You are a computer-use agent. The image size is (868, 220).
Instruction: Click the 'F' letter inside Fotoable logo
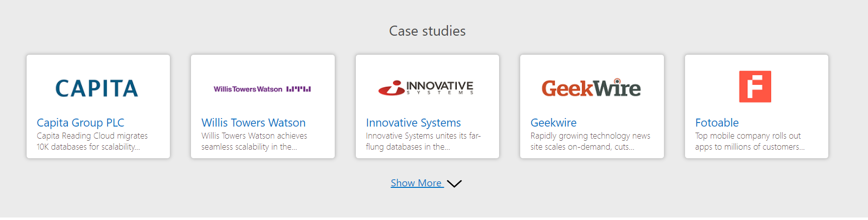click(x=755, y=86)
